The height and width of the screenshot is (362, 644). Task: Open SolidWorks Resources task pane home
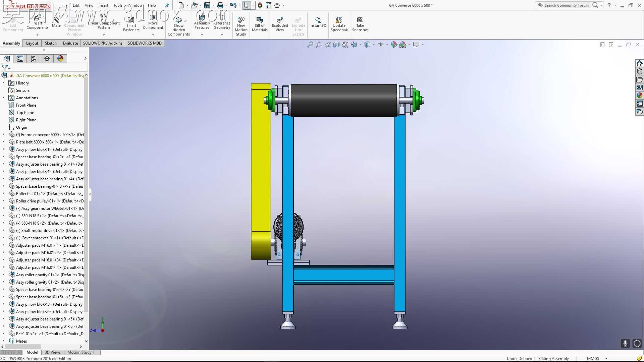[x=640, y=63]
